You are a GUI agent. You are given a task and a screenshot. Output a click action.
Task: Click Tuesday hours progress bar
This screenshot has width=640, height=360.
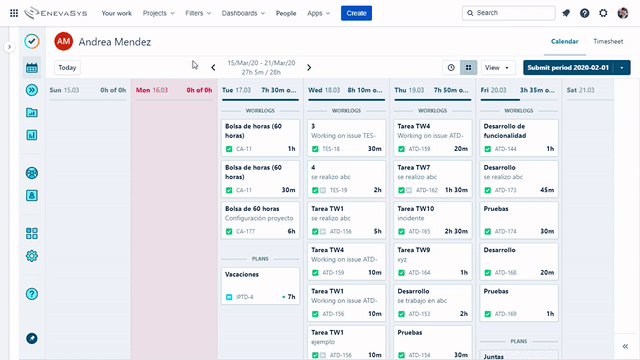pos(260,100)
